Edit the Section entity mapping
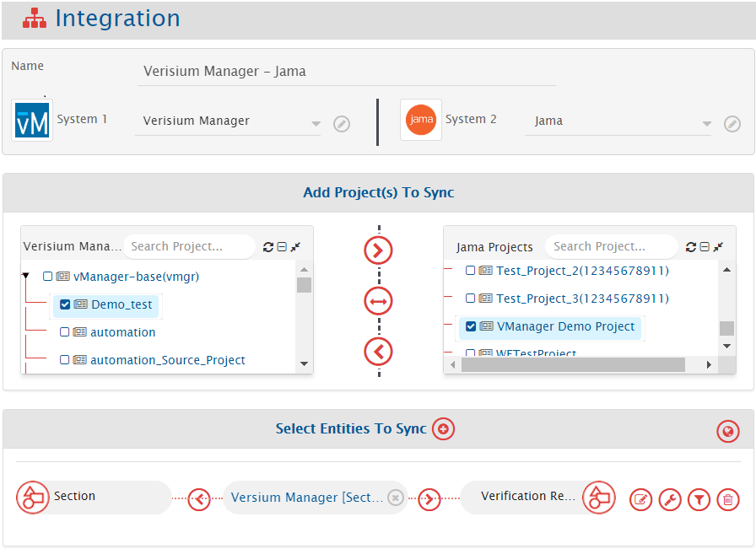 click(x=641, y=499)
